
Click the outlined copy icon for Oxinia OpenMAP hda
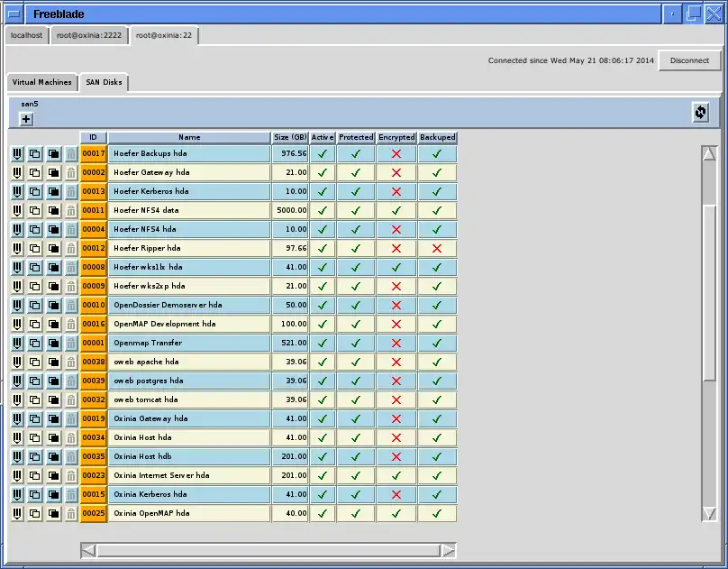click(35, 514)
